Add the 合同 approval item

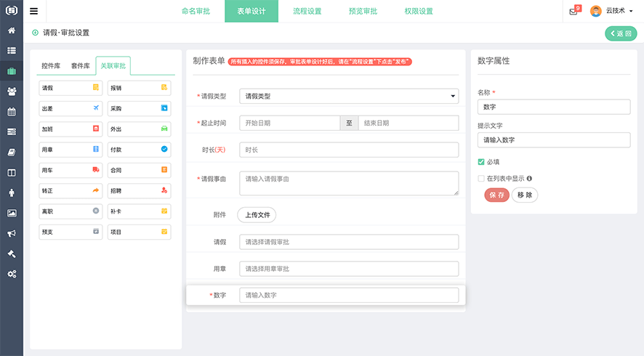point(139,170)
